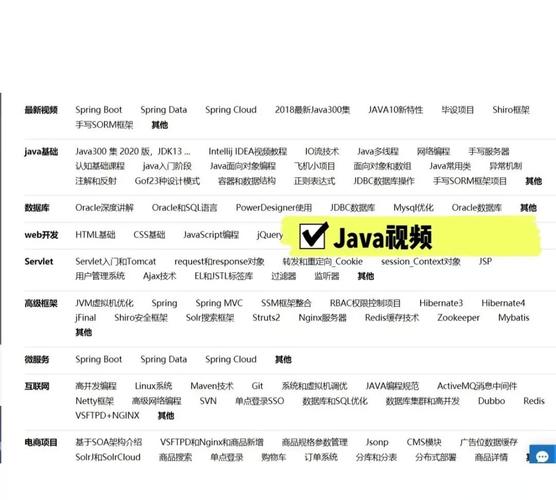Open the 飞机小项目 link
The image size is (556, 500).
point(315,166)
